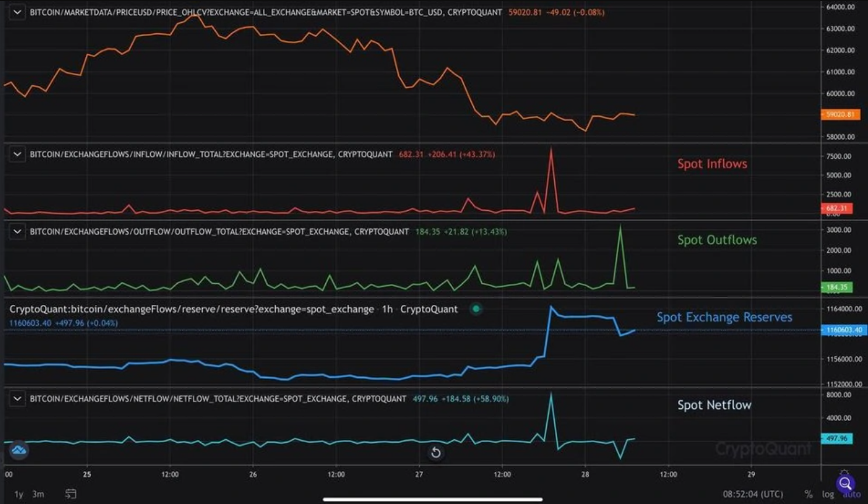The height and width of the screenshot is (504, 868).
Task: Collapse the spot outflow total pane
Action: [x=17, y=231]
